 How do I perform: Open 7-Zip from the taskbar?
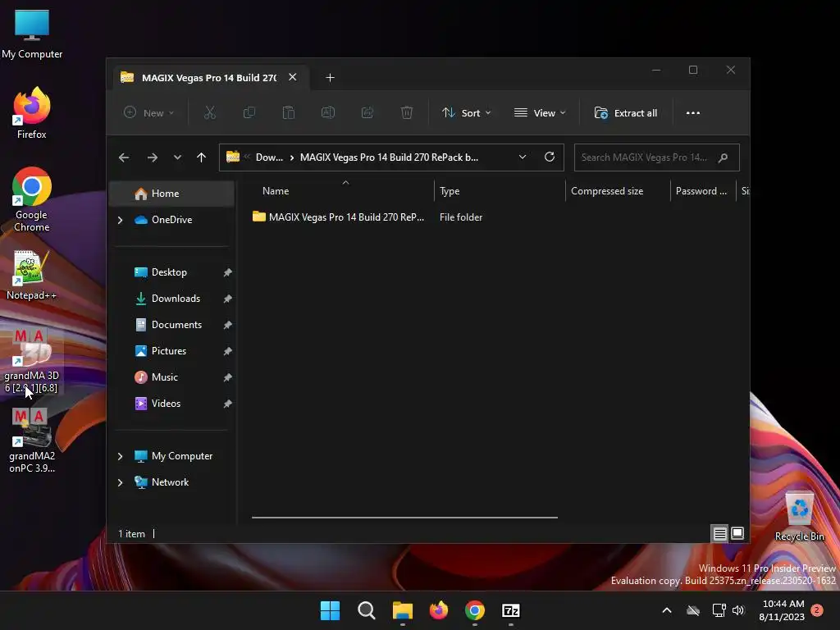click(511, 610)
